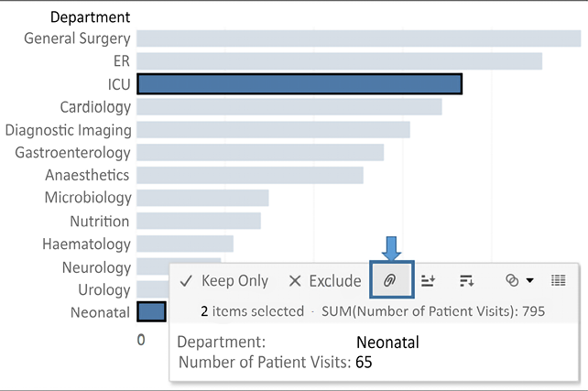Open View Data table icon
The image size is (588, 391).
tap(558, 280)
